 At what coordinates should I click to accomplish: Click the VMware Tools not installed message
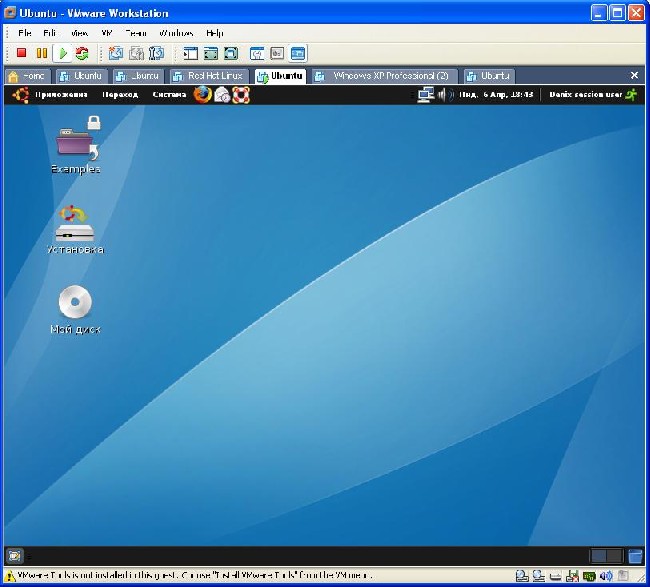(195, 576)
